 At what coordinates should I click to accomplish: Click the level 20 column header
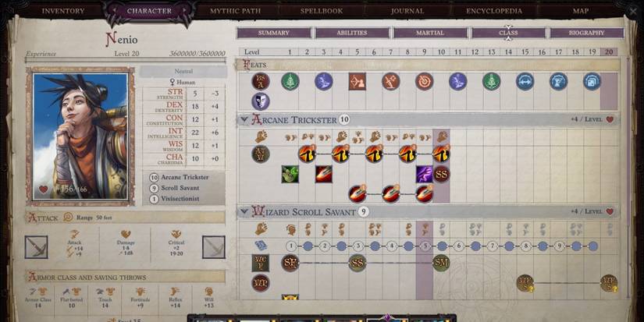point(609,51)
